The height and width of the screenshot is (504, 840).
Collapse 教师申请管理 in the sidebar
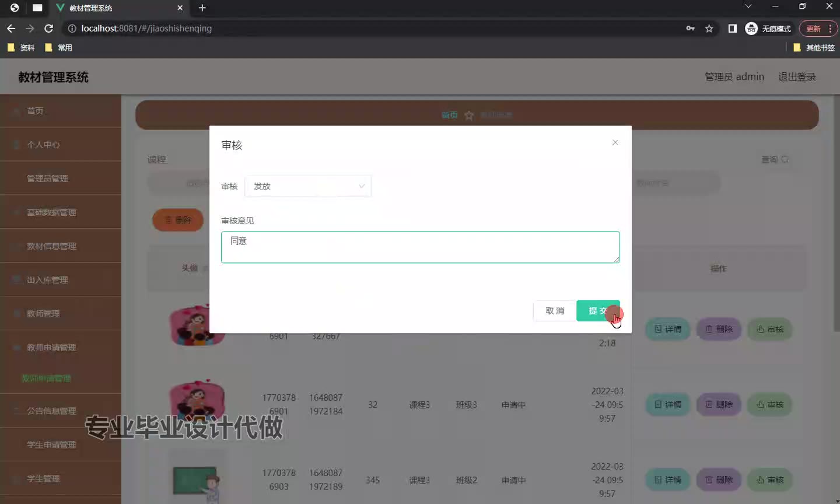point(61,348)
